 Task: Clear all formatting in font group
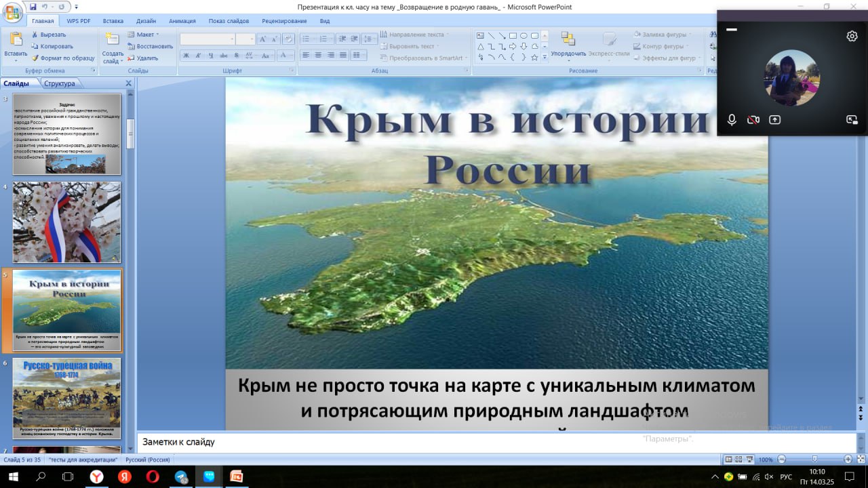tap(289, 39)
